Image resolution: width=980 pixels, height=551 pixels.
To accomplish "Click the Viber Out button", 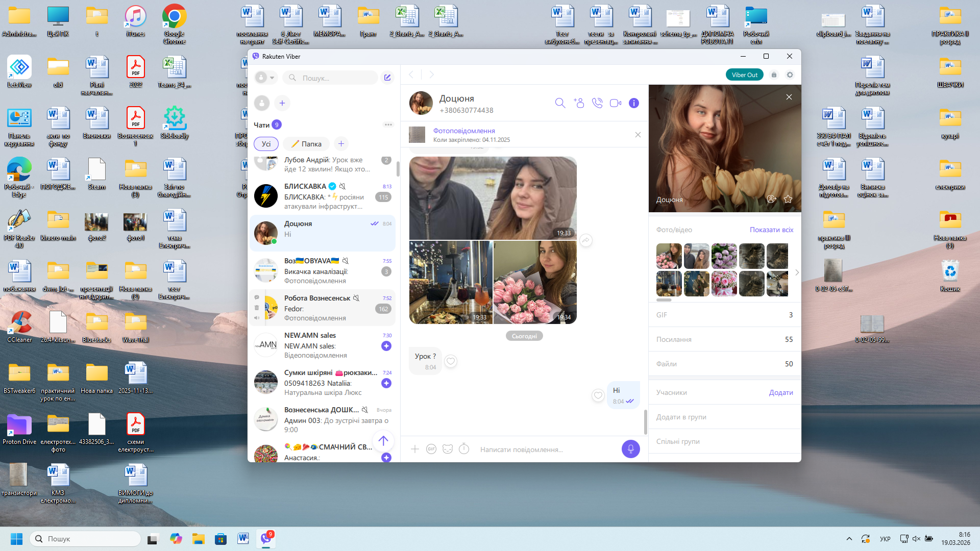I will (744, 74).
